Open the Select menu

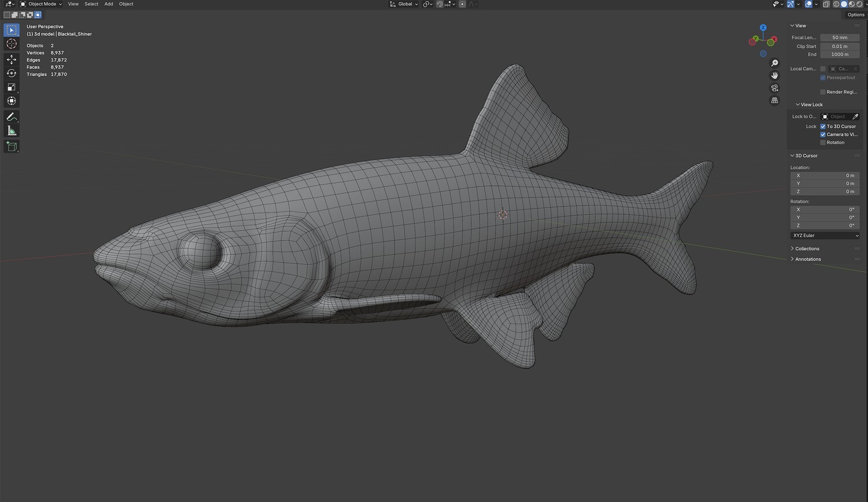91,4
